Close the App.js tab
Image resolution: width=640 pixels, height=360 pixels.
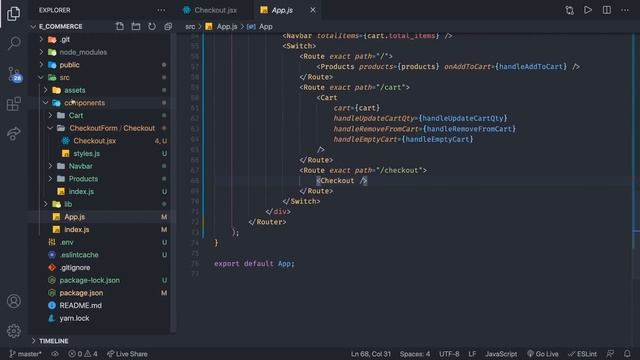click(313, 10)
